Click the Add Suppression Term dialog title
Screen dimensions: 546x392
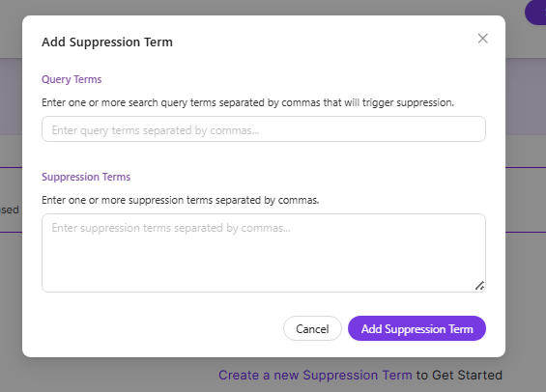pos(107,42)
